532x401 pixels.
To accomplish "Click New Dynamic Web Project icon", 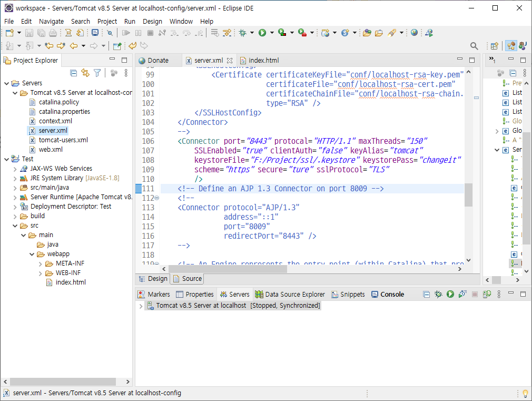I will [x=326, y=33].
